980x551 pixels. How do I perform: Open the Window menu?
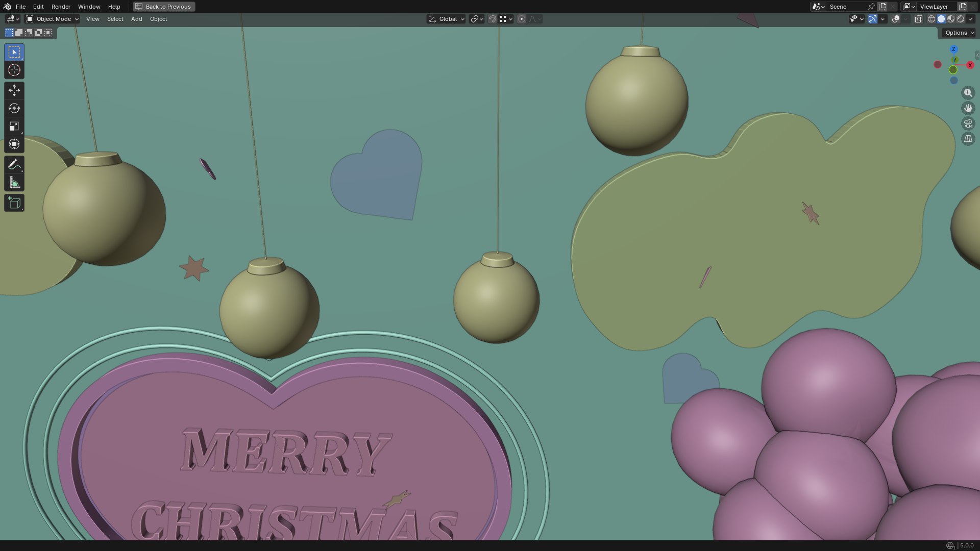[x=89, y=7]
